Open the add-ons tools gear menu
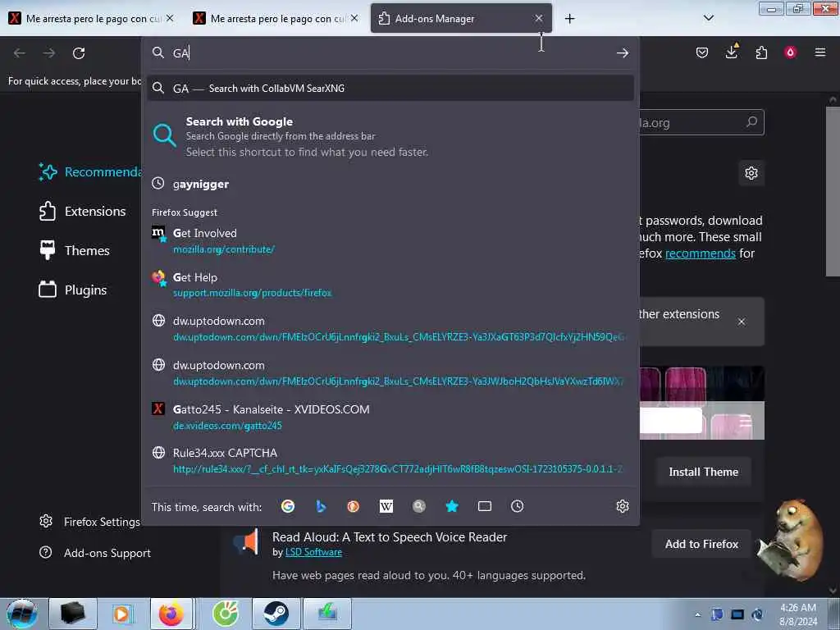840x630 pixels. (751, 173)
